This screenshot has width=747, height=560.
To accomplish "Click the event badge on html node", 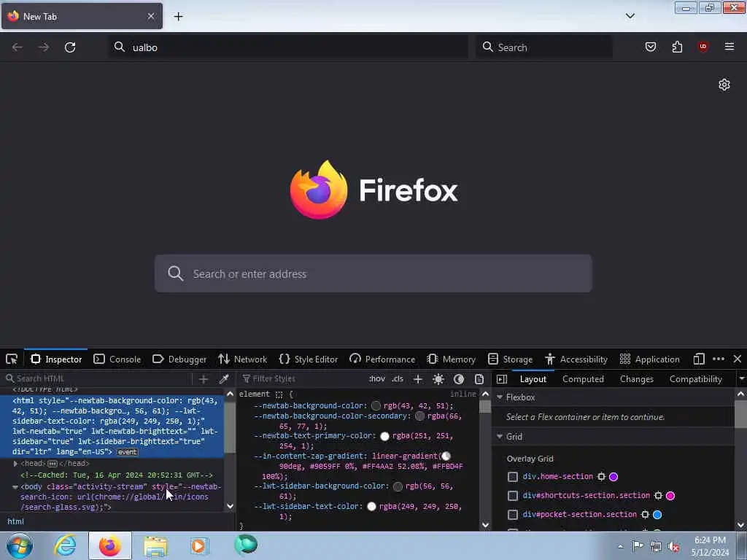I will pyautogui.click(x=127, y=452).
